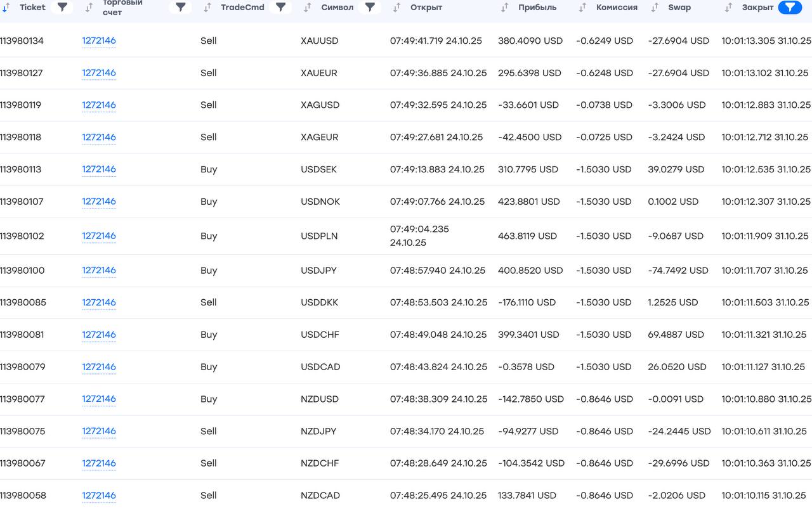This screenshot has width=812, height=509.
Task: Click the XAGEUR symbol cell
Action: [x=319, y=137]
